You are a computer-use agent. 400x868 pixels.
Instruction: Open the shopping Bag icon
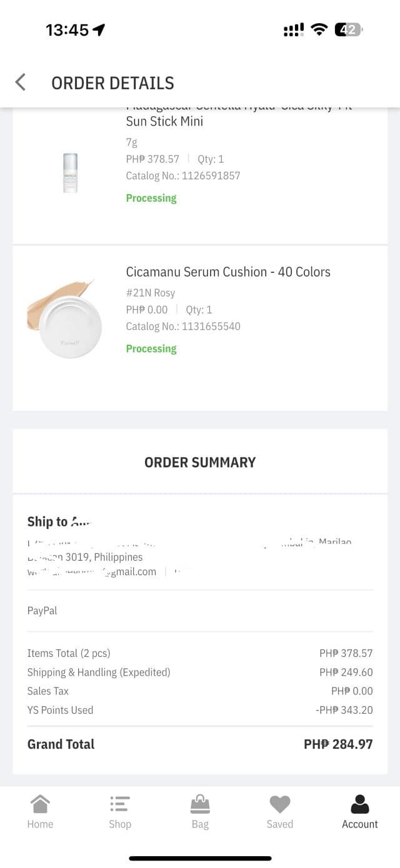(x=200, y=804)
